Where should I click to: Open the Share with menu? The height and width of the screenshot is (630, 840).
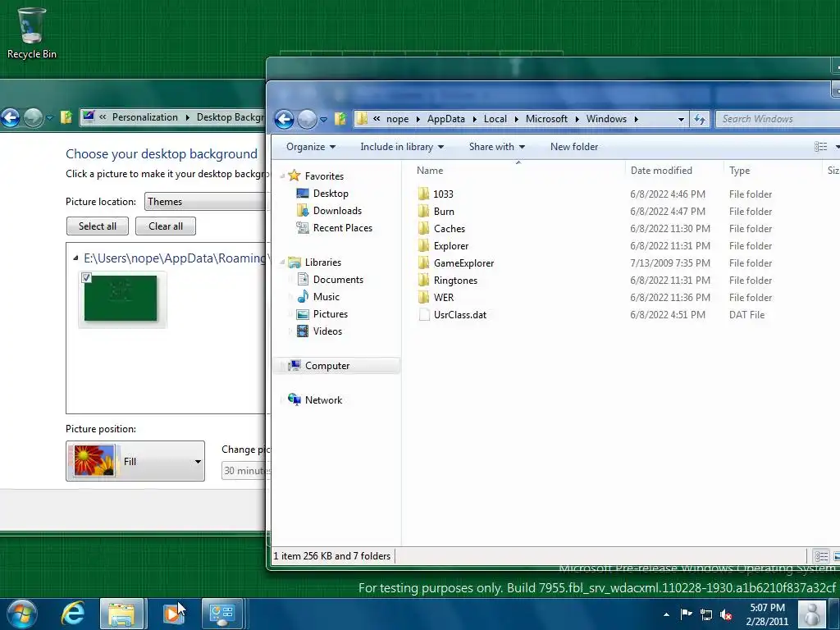click(x=496, y=147)
